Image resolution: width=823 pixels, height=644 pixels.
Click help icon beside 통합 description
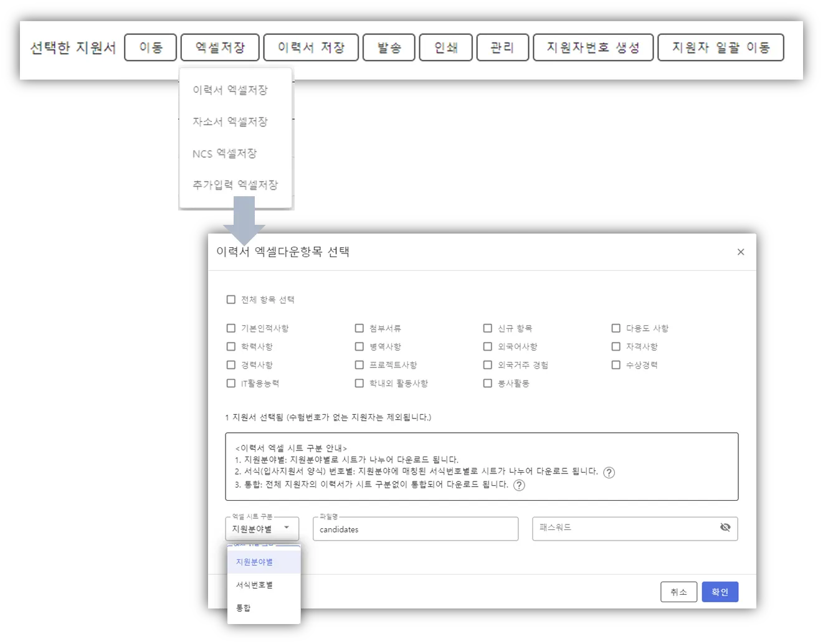[519, 485]
